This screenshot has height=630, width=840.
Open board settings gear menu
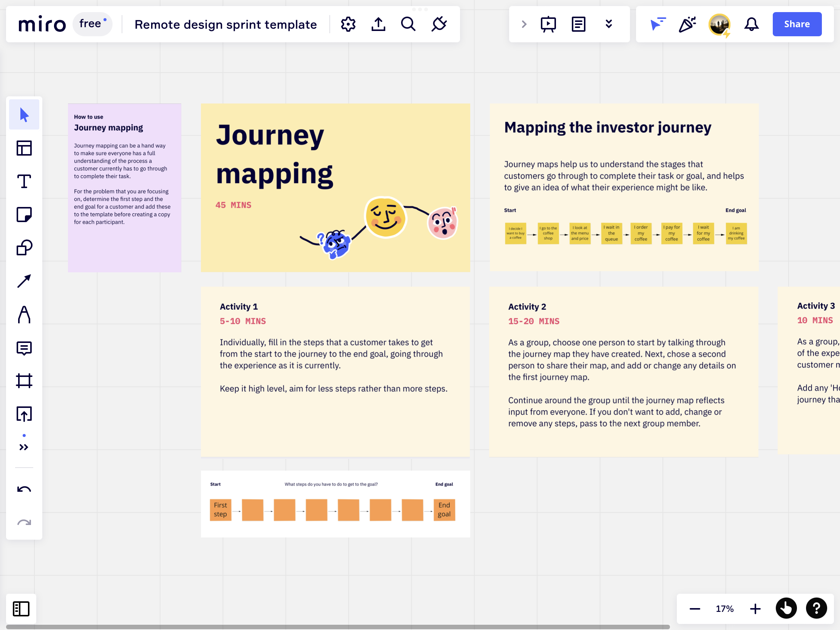(348, 24)
